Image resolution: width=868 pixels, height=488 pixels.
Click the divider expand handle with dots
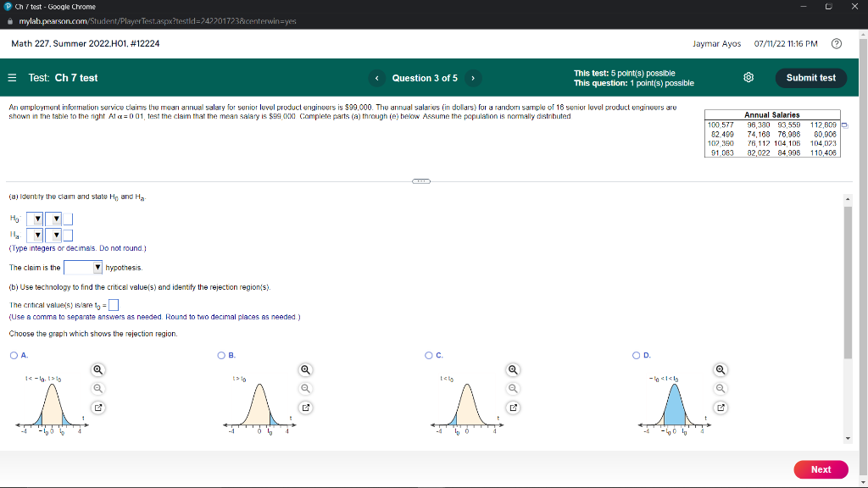[x=421, y=181]
